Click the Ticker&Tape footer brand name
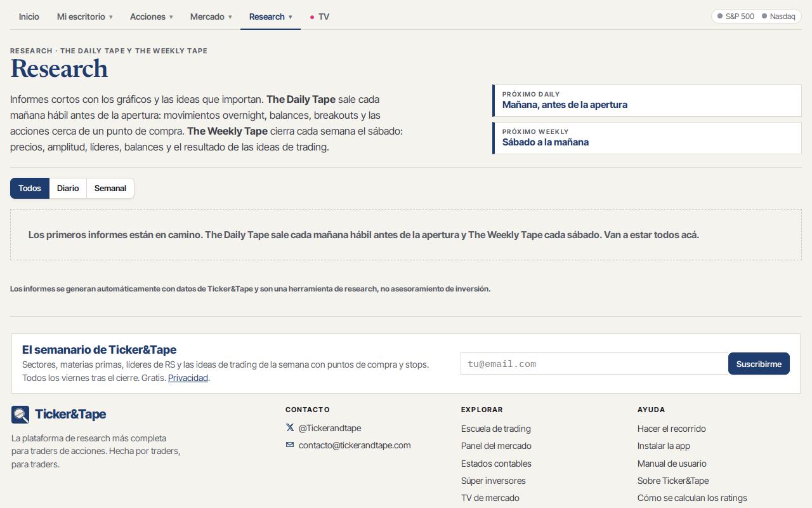 point(70,414)
